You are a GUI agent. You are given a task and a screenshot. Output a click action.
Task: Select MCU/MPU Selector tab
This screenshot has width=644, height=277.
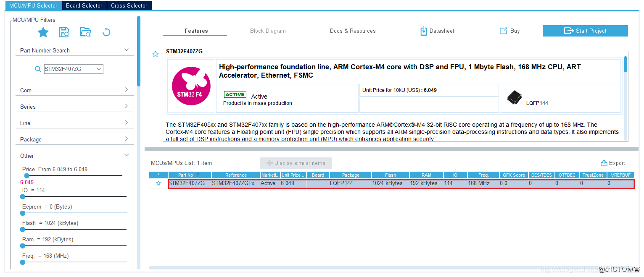tap(33, 5)
